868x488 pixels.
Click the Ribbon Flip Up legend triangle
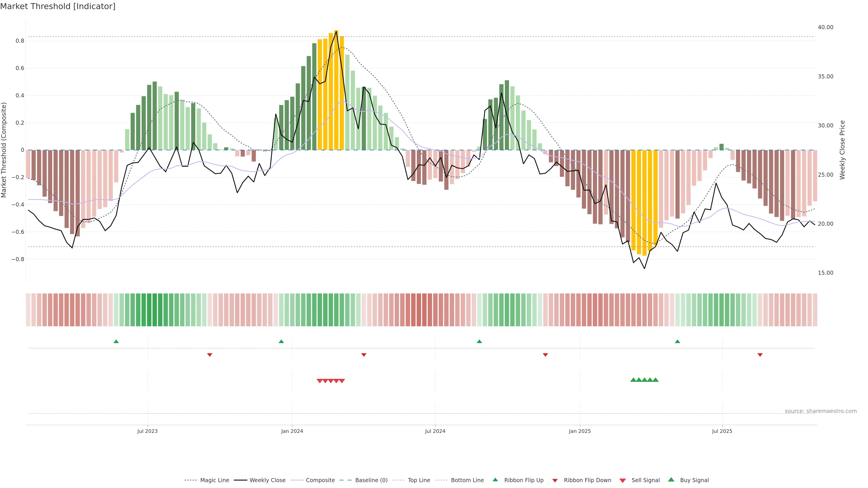[495, 480]
